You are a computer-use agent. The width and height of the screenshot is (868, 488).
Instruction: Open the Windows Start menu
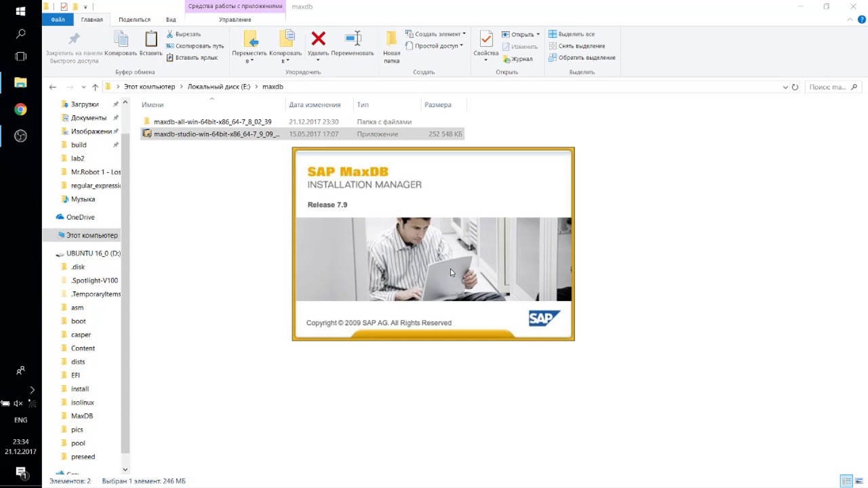20,12
